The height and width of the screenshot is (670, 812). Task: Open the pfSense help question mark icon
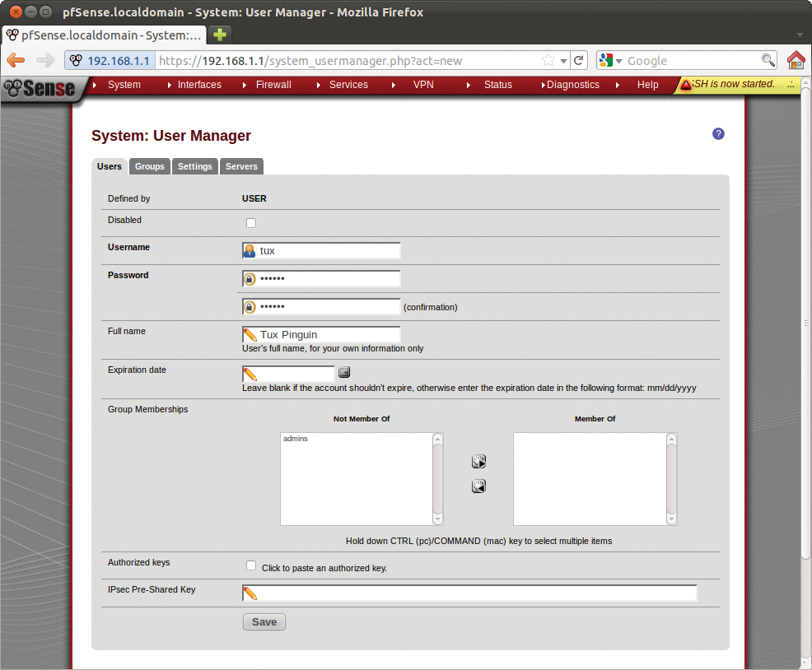coord(718,133)
